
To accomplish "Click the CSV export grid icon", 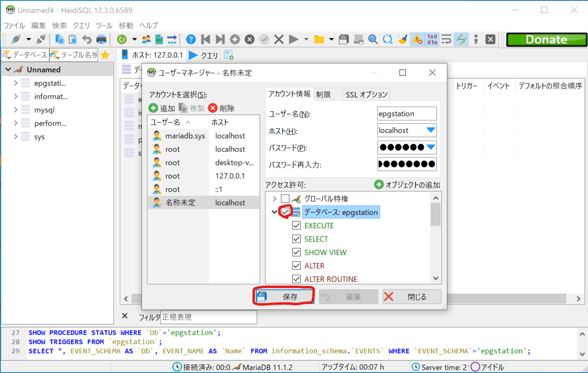I will 159,39.
